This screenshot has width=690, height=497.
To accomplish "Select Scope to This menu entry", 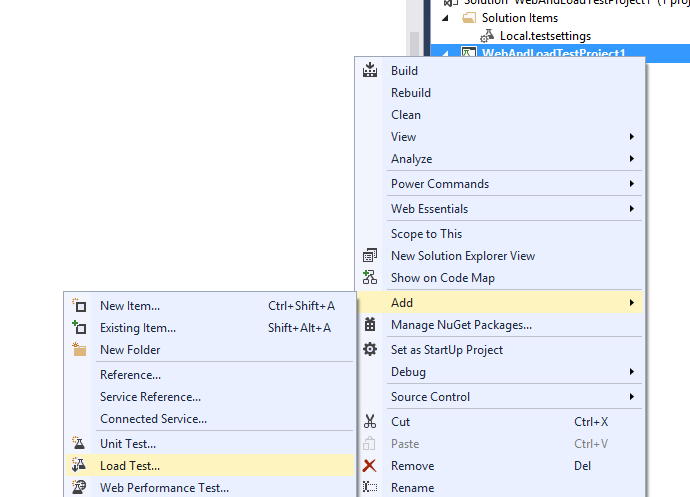I will 426,234.
